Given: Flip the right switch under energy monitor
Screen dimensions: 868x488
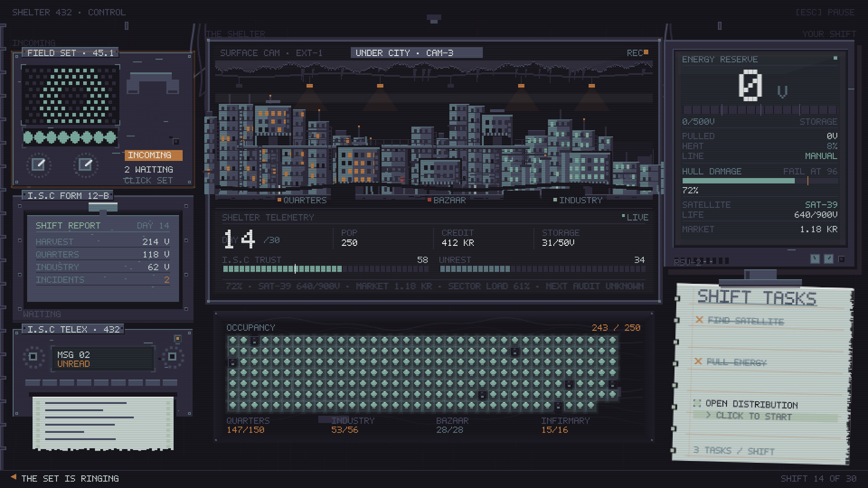Looking at the screenshot, I should (x=828, y=259).
